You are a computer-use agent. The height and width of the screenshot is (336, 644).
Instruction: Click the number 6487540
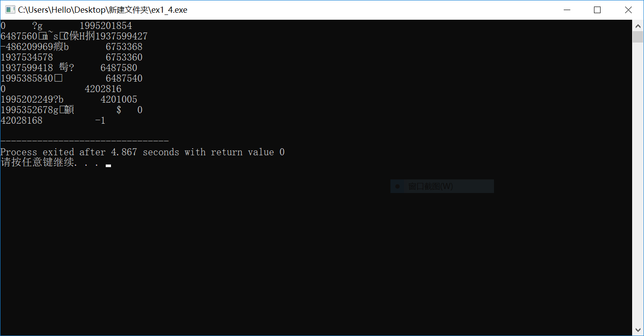tap(124, 79)
